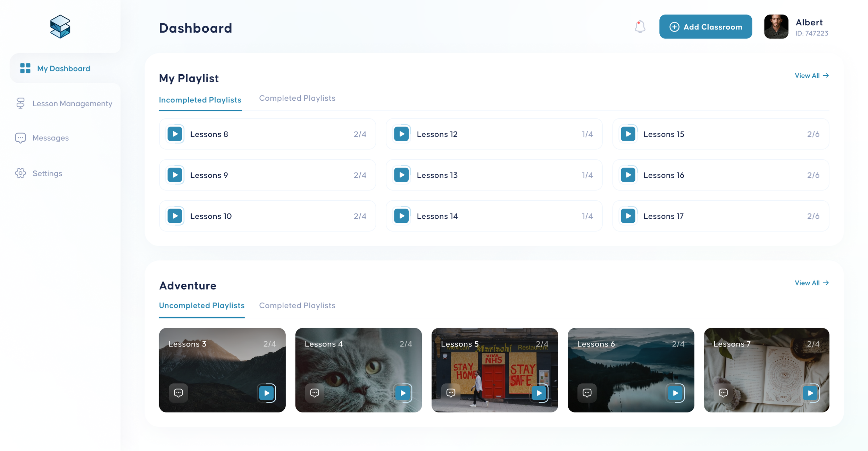Click Lessons 9 progress 2/4
This screenshot has width=868, height=451.
(x=360, y=175)
